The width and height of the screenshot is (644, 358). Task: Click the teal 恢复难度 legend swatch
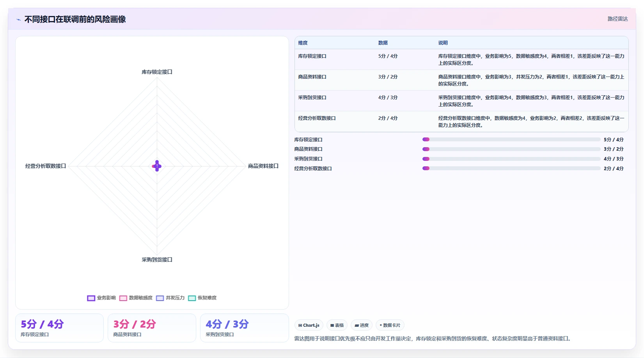(x=192, y=298)
